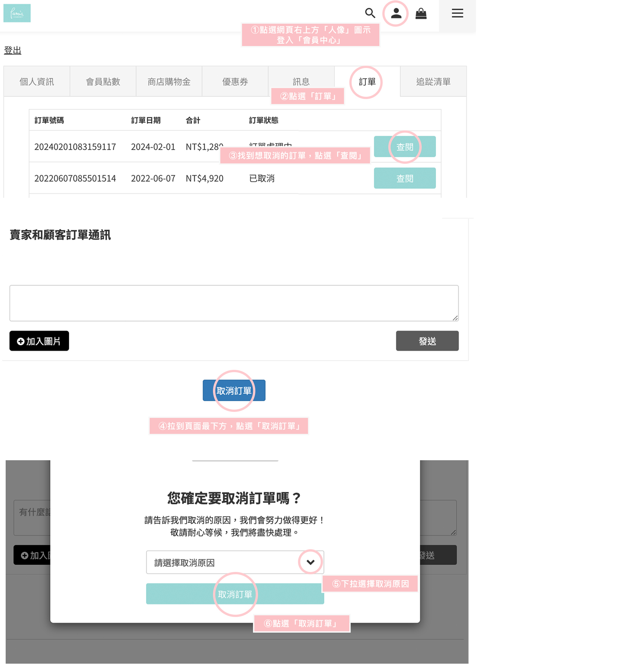Click the 登出 logout link

click(13, 50)
